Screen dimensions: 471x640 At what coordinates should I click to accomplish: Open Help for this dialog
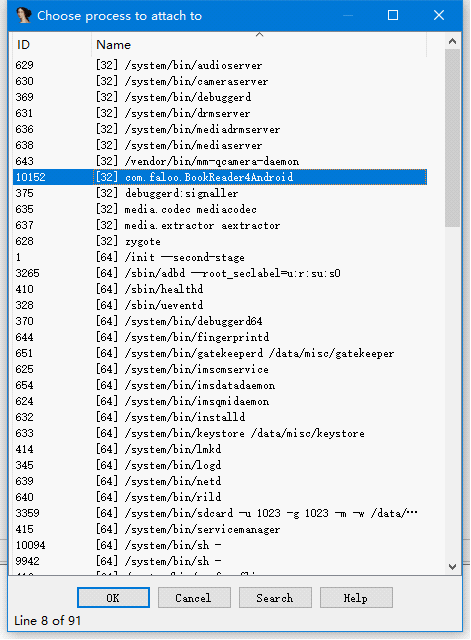[356, 598]
